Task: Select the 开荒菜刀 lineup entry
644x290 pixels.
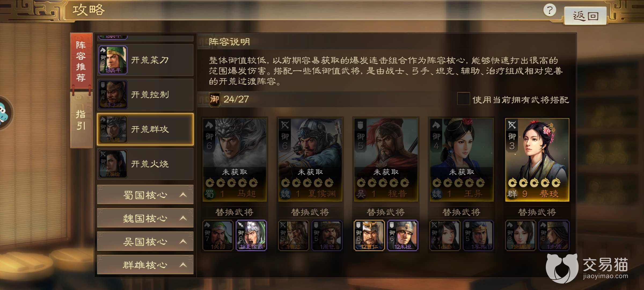Action: point(145,60)
